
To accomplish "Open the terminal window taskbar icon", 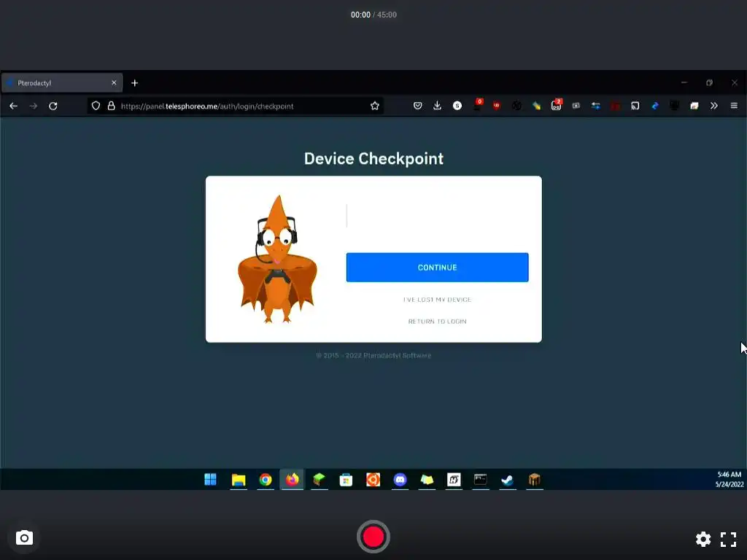I will [481, 480].
